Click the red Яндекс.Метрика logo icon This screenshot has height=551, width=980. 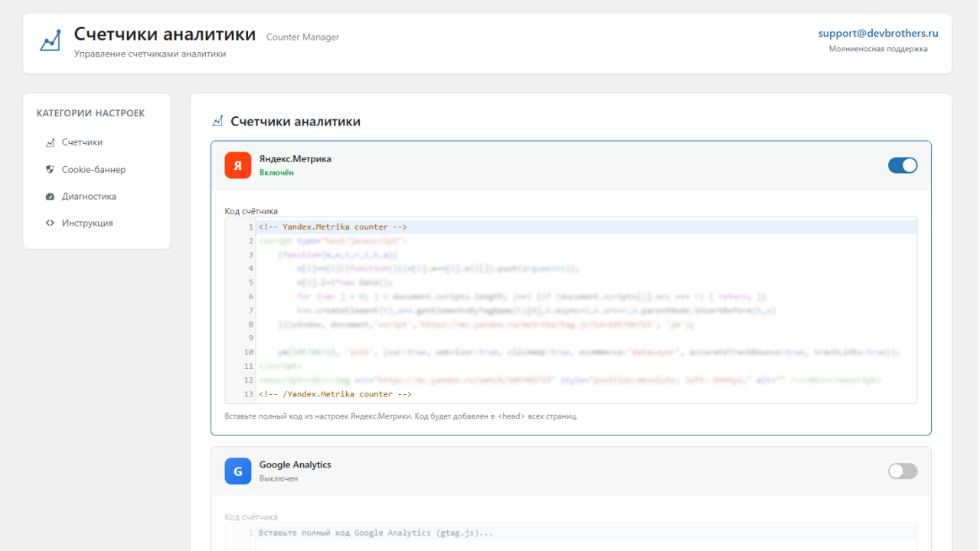(238, 165)
